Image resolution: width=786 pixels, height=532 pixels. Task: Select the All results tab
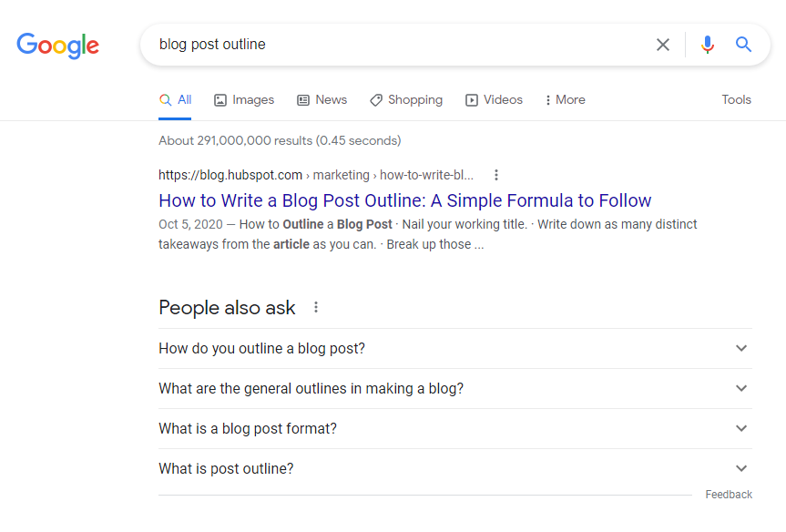pos(175,100)
